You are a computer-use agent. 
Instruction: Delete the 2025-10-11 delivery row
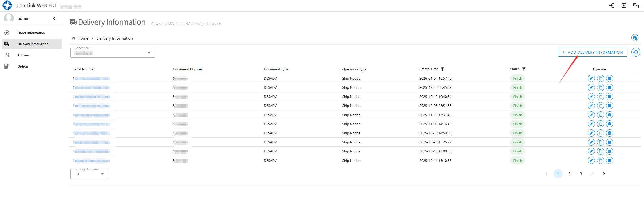609,160
